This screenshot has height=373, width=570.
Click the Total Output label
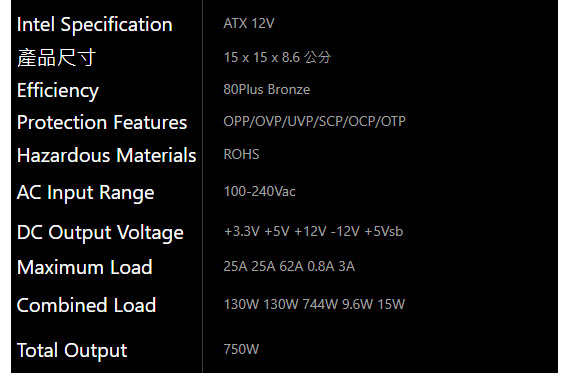pos(72,351)
